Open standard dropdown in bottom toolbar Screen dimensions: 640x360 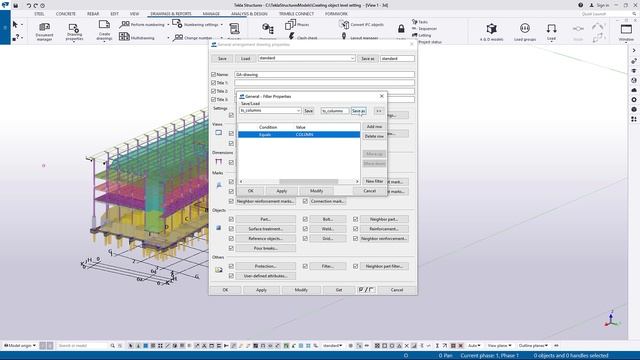(x=332, y=346)
